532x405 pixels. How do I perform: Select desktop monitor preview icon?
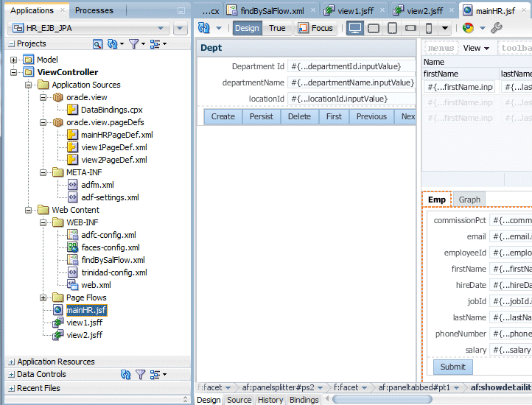click(355, 28)
